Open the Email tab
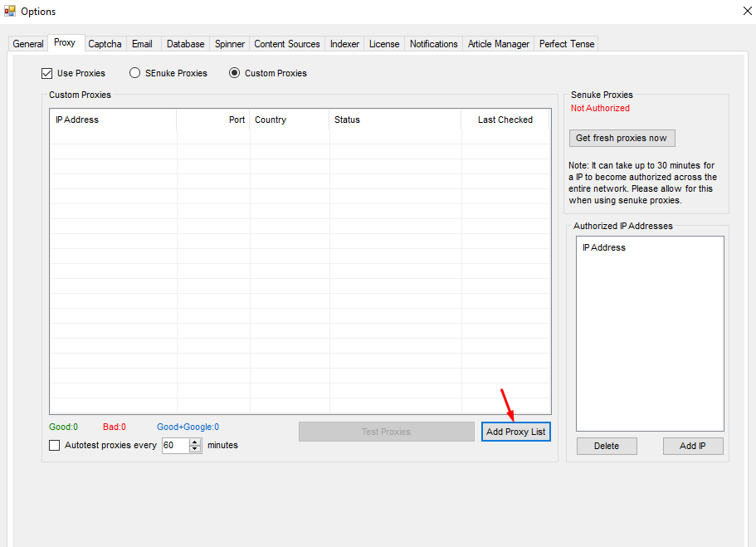Viewport: 756px width, 547px height. [142, 44]
